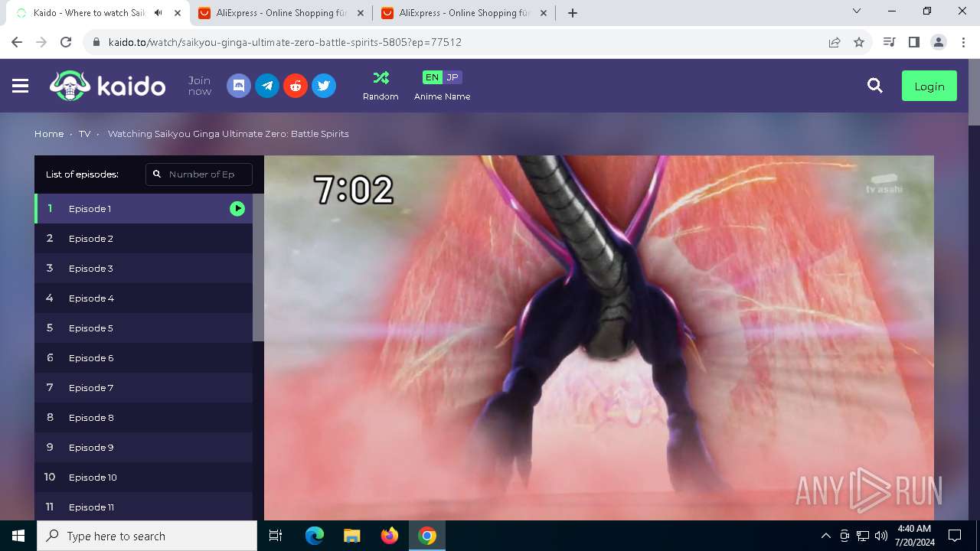980x551 pixels.
Task: Open the Reddit link icon
Action: point(296,86)
